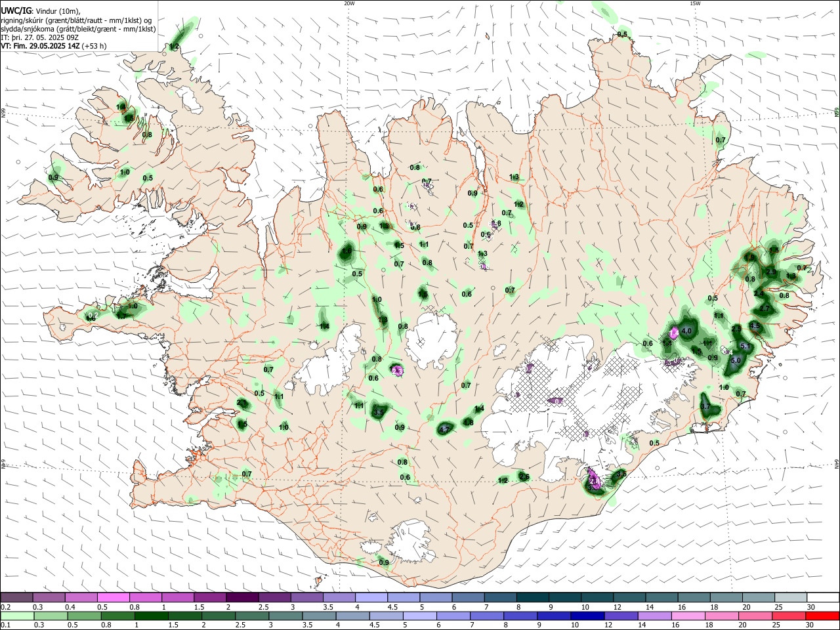Viewport: 840px width, 630px height.
Task: Click the "2.5" precipitation value on the map
Action: [736, 329]
